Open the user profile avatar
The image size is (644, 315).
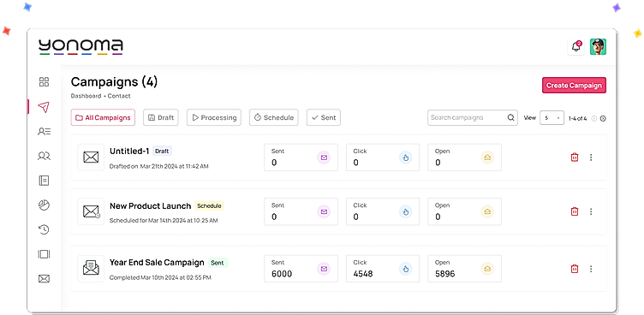coord(598,47)
